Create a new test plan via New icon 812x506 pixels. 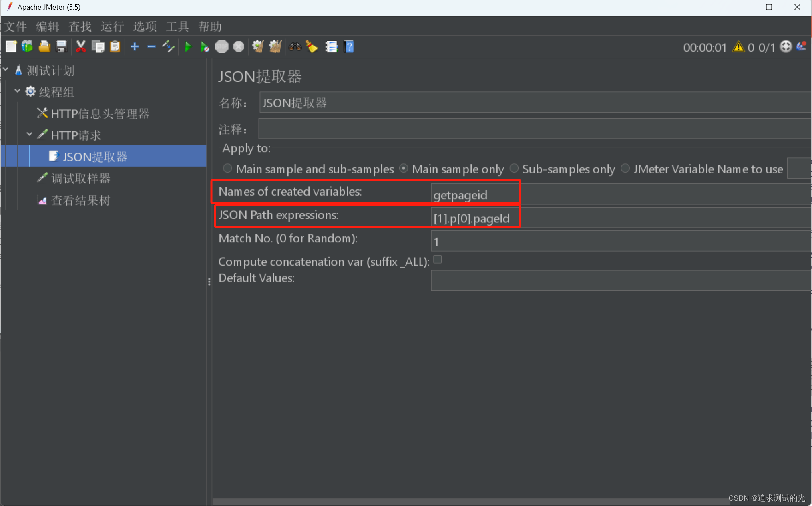click(x=11, y=47)
